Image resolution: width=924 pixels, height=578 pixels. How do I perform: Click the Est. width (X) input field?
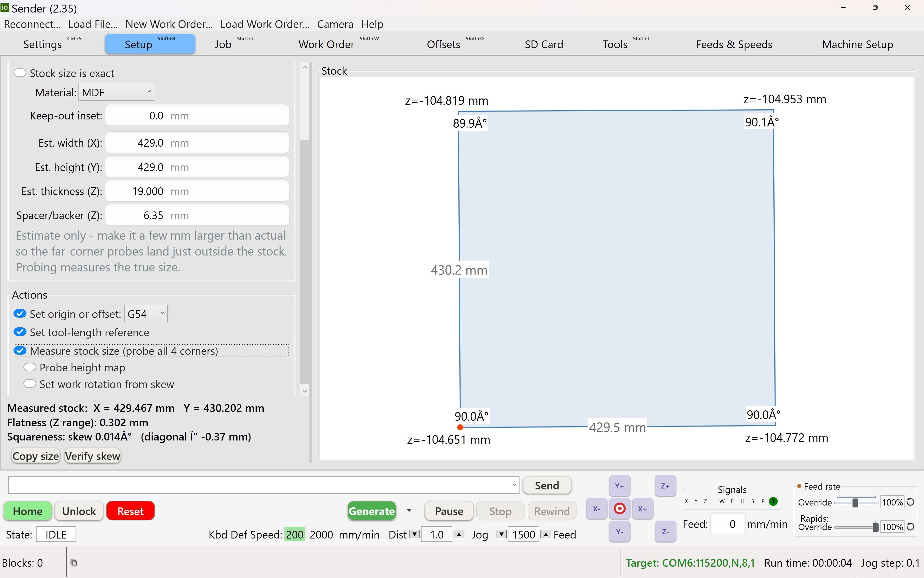[197, 143]
